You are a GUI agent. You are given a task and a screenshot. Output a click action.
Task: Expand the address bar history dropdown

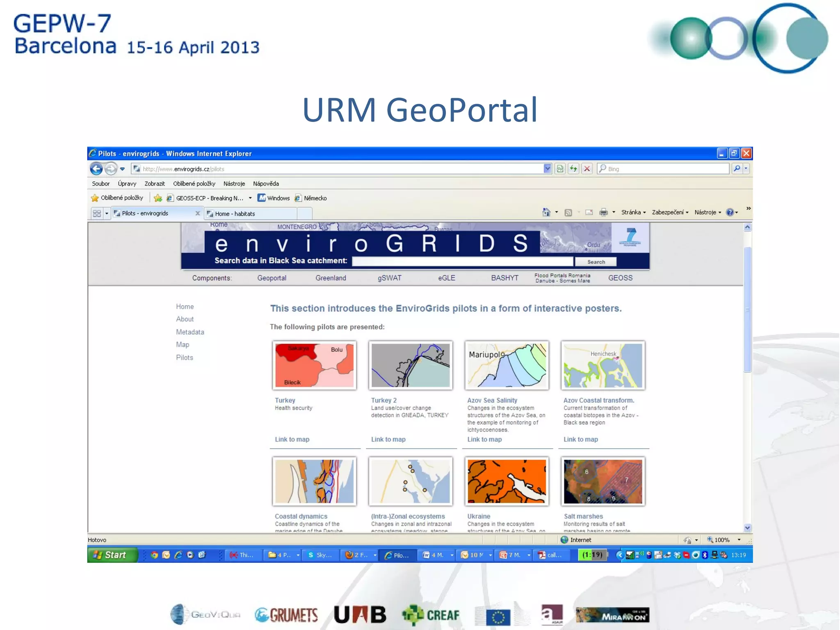pyautogui.click(x=547, y=169)
